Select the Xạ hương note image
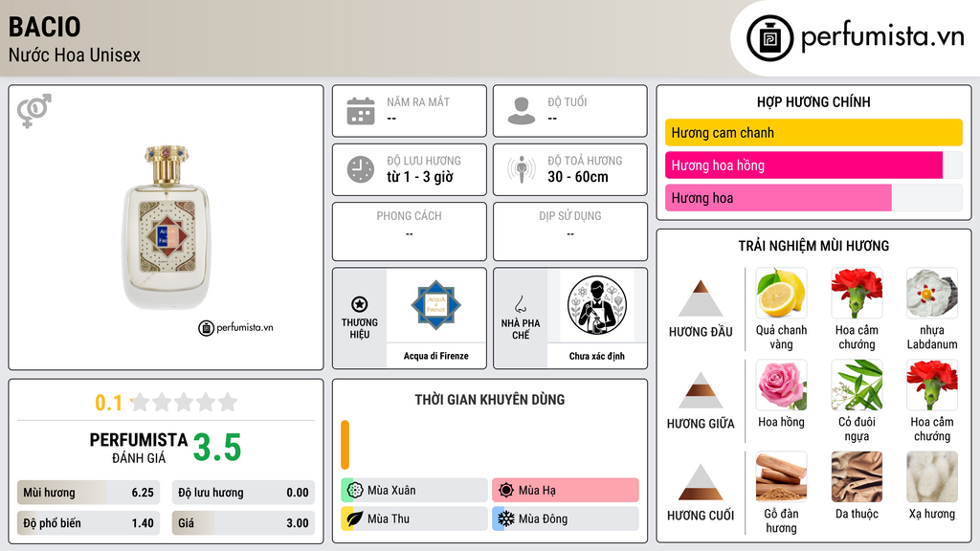 pyautogui.click(x=932, y=476)
